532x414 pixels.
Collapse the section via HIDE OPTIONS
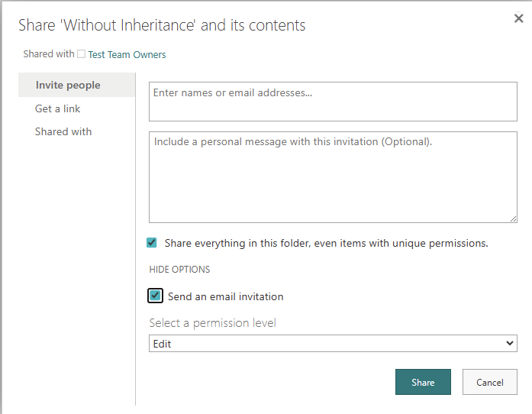coord(179,270)
